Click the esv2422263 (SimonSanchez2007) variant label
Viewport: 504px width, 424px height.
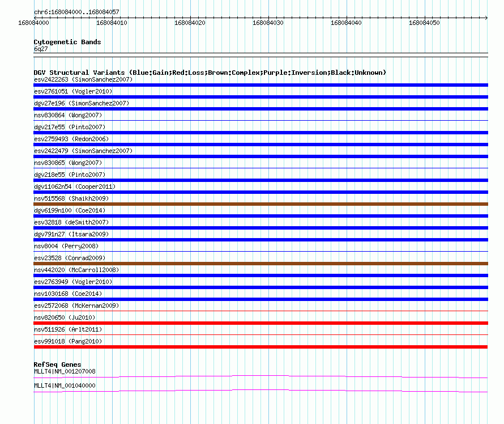click(x=83, y=79)
